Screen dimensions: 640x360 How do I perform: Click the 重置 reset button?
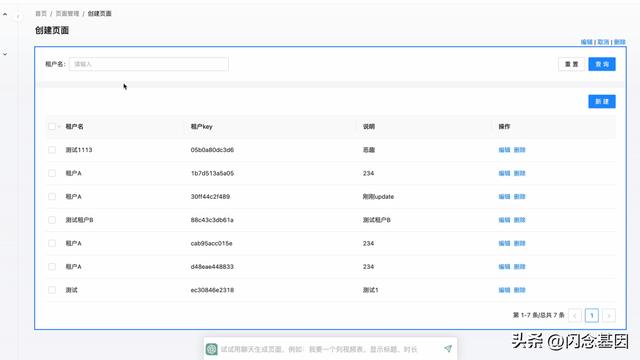571,64
